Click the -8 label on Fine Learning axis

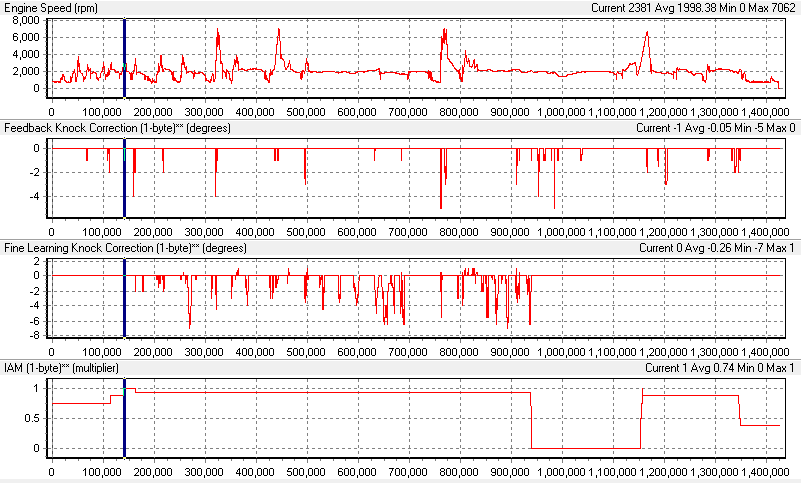34,336
